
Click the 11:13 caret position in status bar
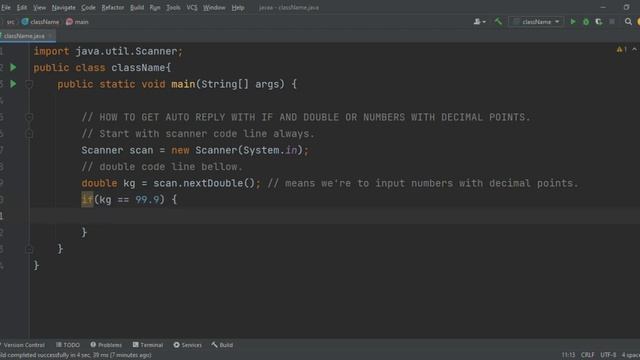[568, 355]
